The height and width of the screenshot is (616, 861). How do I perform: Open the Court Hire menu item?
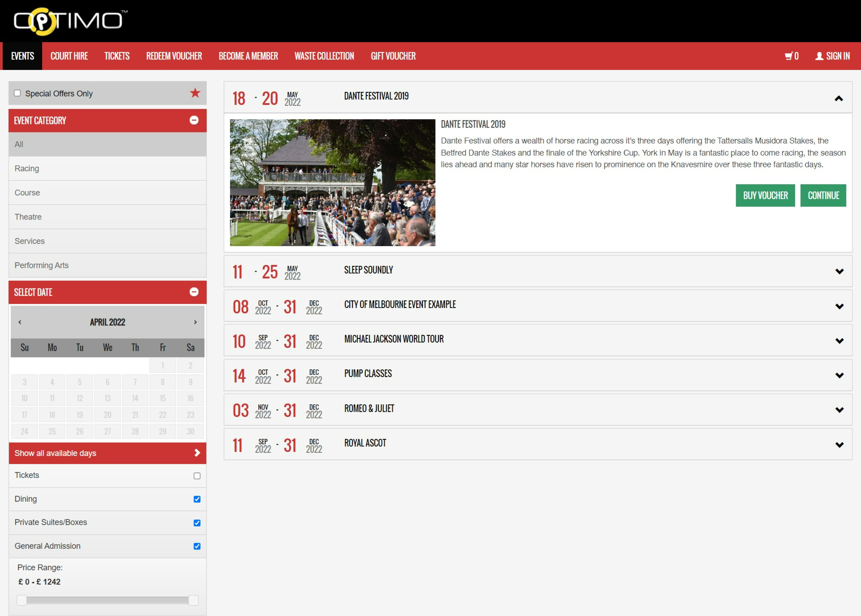click(69, 56)
